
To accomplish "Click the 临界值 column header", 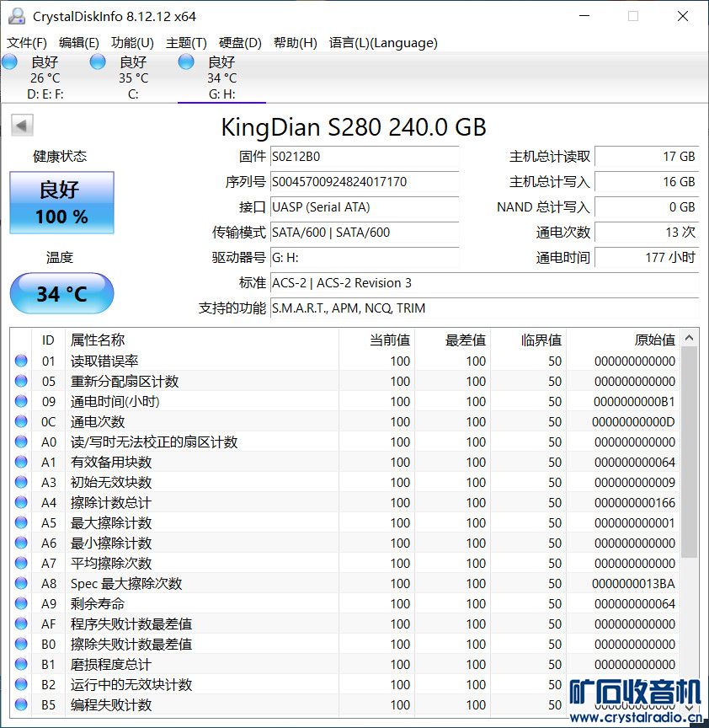I will click(529, 340).
